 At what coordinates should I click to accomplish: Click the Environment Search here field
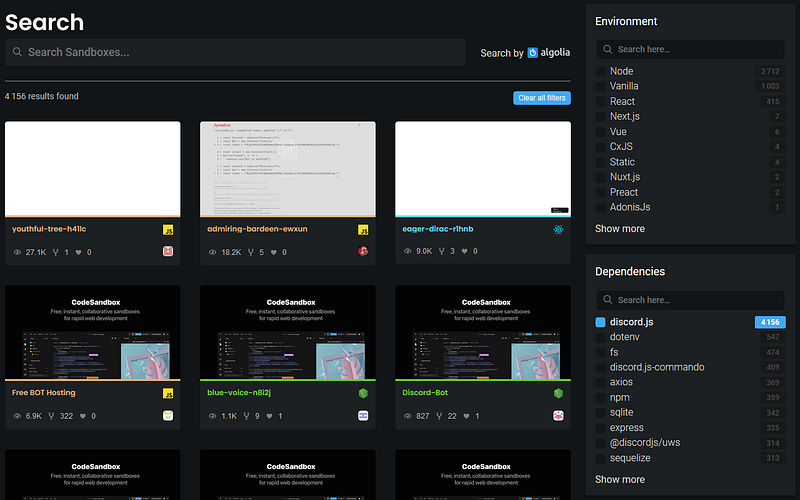point(690,49)
